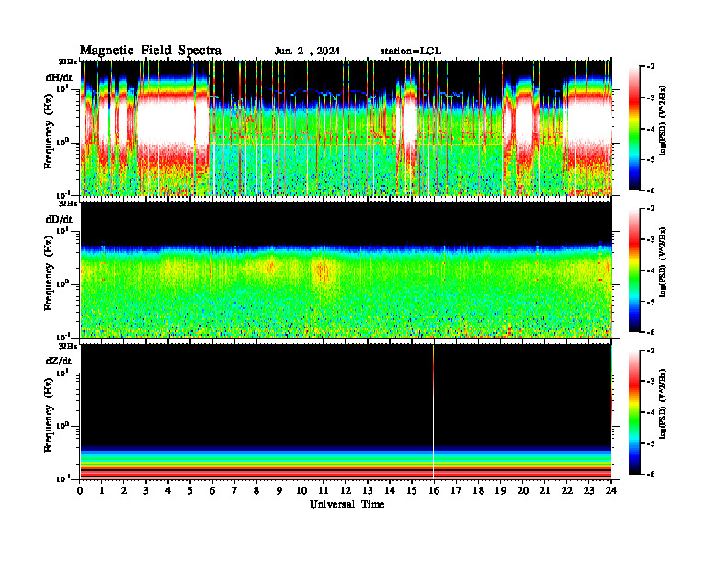
Task: Click the 10^0 tick label in dD/dt panel
Action: pyautogui.click(x=63, y=284)
